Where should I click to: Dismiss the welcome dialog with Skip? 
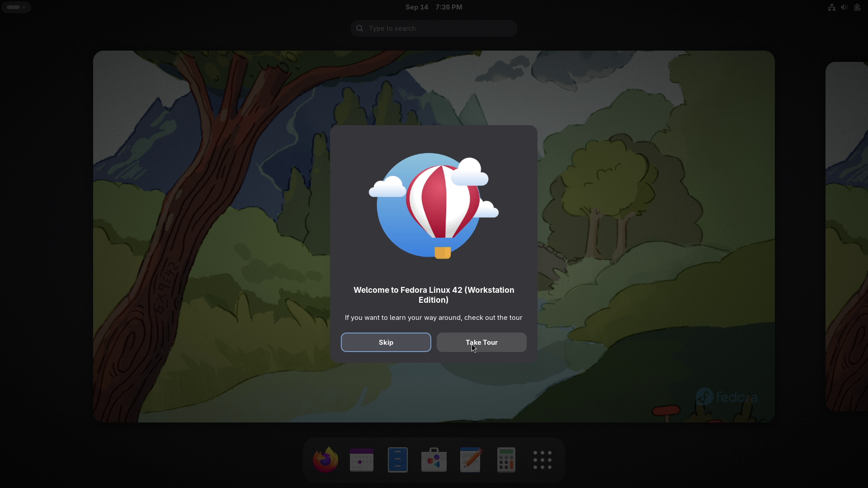point(386,343)
